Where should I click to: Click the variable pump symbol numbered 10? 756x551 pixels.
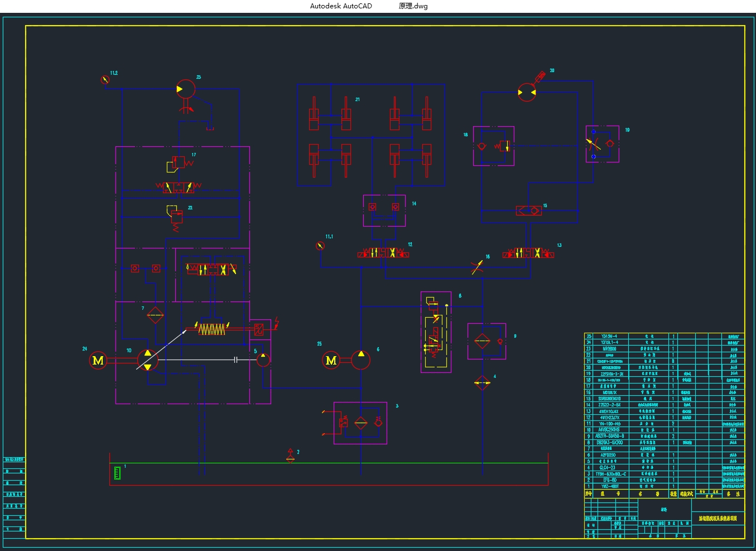pos(147,360)
